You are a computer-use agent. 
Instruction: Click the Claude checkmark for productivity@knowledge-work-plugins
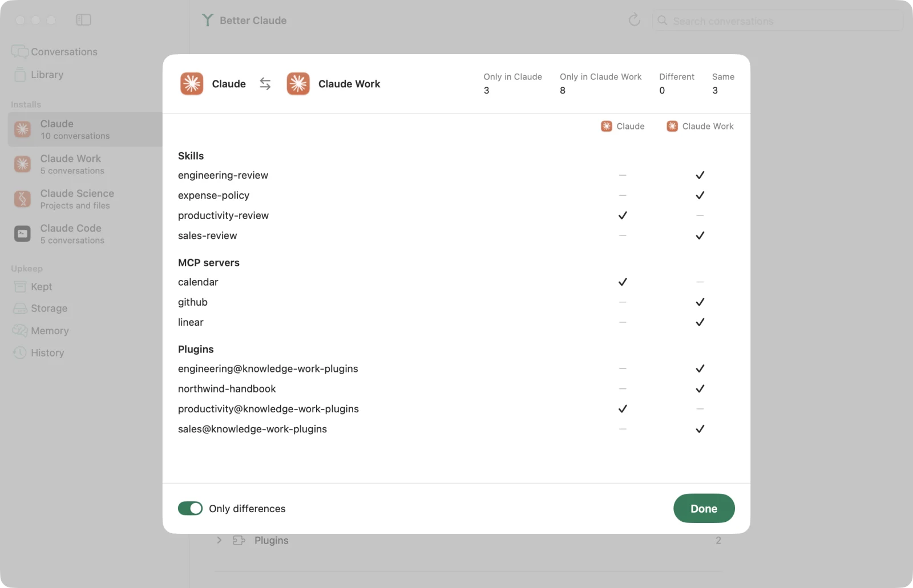(x=623, y=409)
